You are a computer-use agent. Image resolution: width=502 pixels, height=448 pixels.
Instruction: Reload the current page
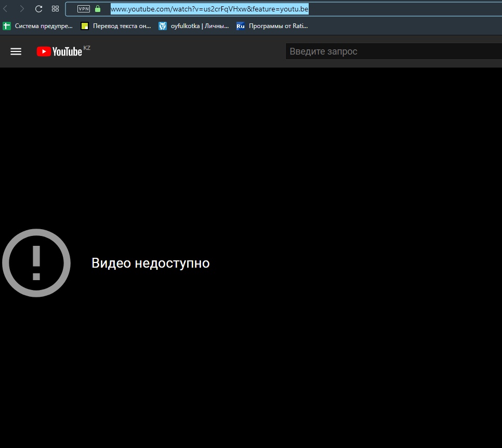pos(38,9)
